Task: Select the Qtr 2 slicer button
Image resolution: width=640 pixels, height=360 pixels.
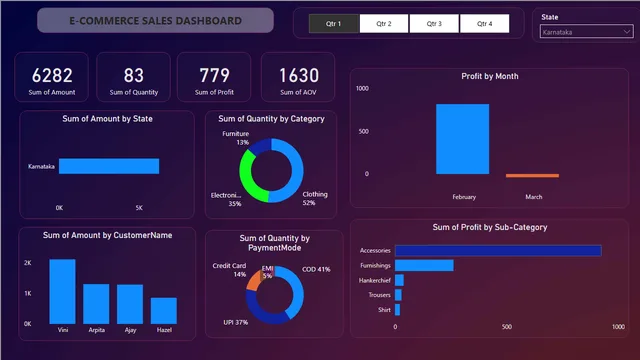Action: click(x=384, y=24)
